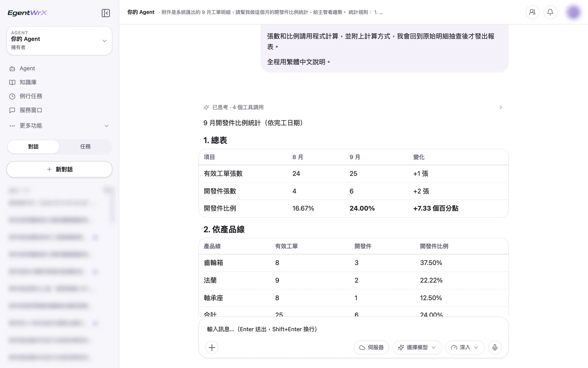Click the 伺服器 button
This screenshot has width=588, height=368.
(x=371, y=347)
